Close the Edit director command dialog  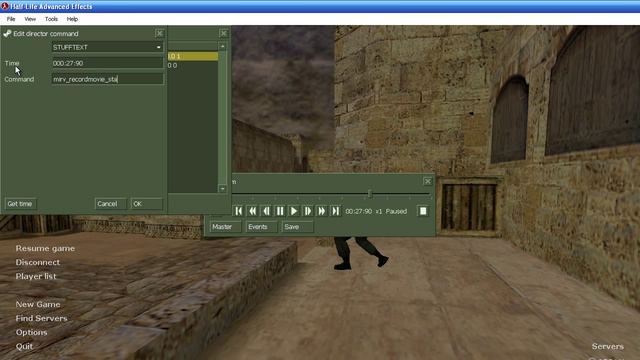coord(160,33)
